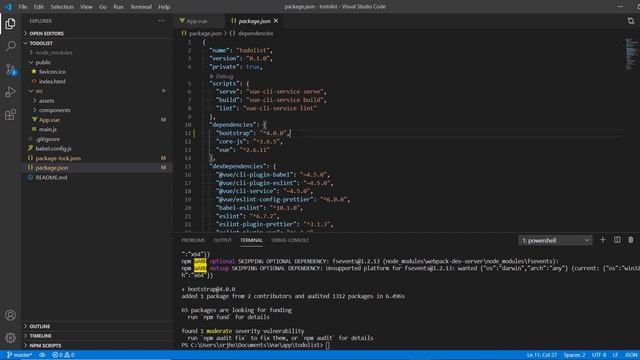
Task: Select the shell from powershell dropdown
Action: (556, 240)
